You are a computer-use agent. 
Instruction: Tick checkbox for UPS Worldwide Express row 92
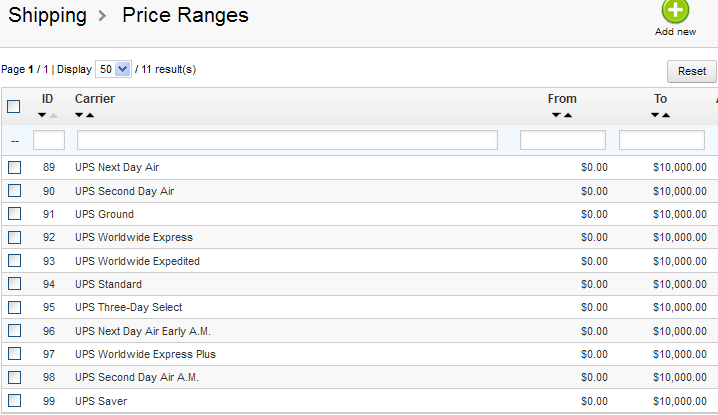[x=15, y=237]
